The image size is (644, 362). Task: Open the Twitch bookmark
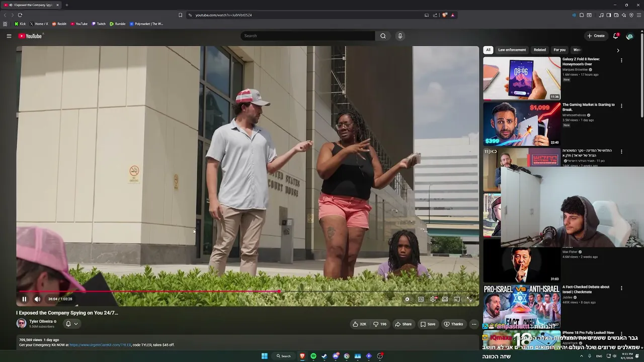coord(99,24)
